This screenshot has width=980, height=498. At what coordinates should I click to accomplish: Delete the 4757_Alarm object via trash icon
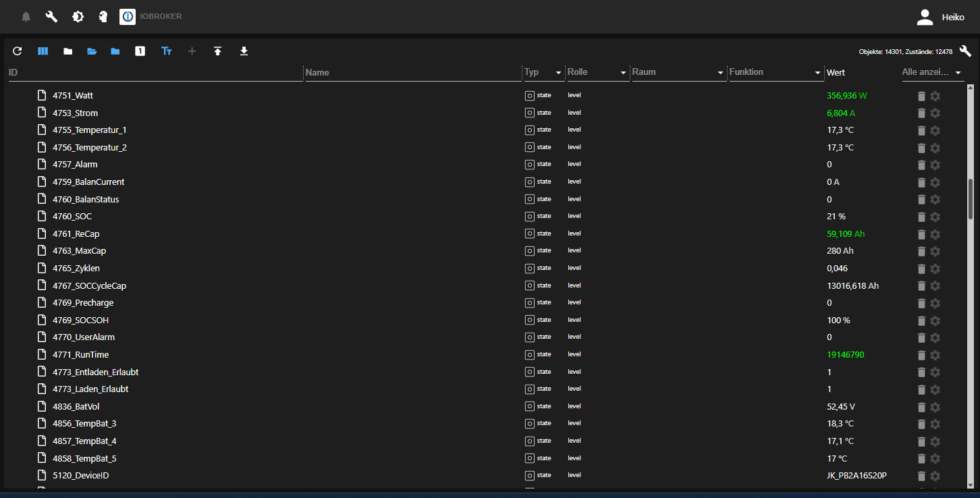[x=922, y=165]
